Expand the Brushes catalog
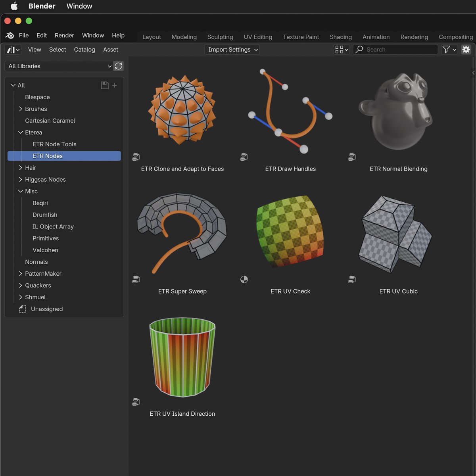Viewport: 476px width, 476px height. click(21, 109)
